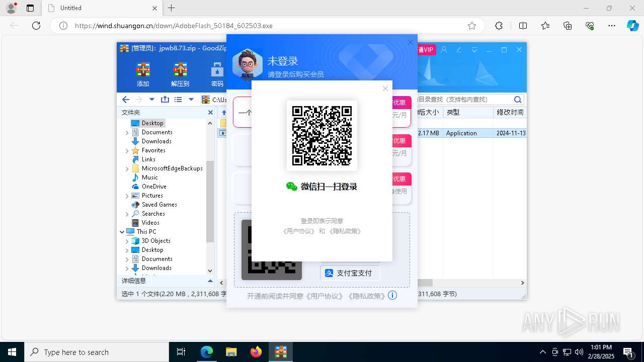Open File Explorer from the taskbar
Screen dimensions: 644x362
coord(231,352)
